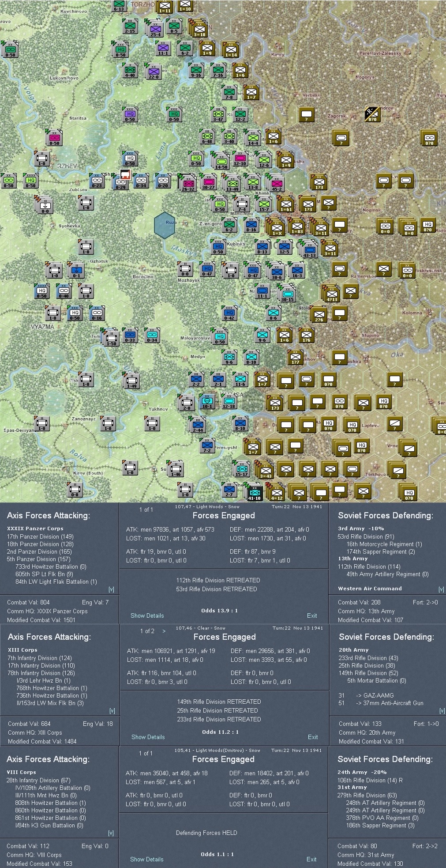The height and width of the screenshot is (868, 446).
Task: Exit the 1.1:1 odds battle report
Action: (311, 859)
